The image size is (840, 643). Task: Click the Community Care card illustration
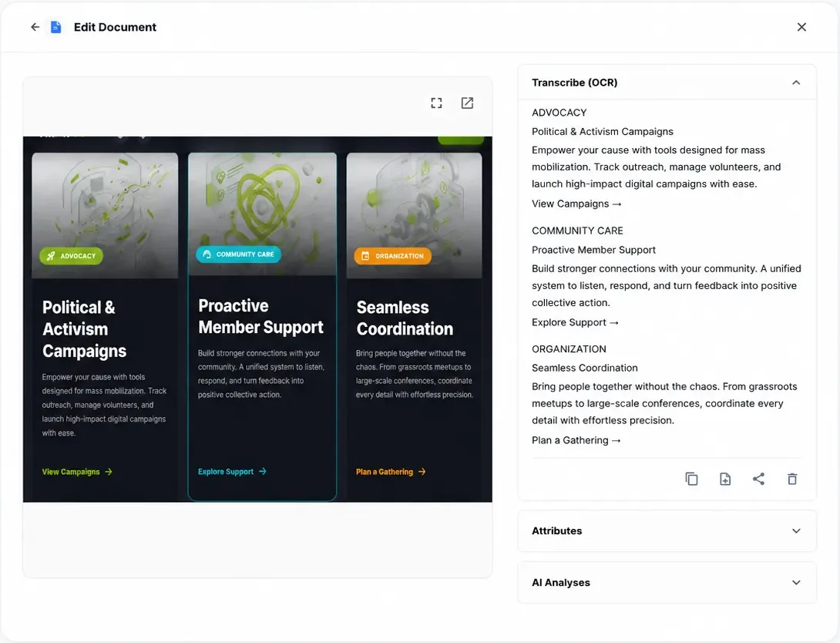pos(263,214)
